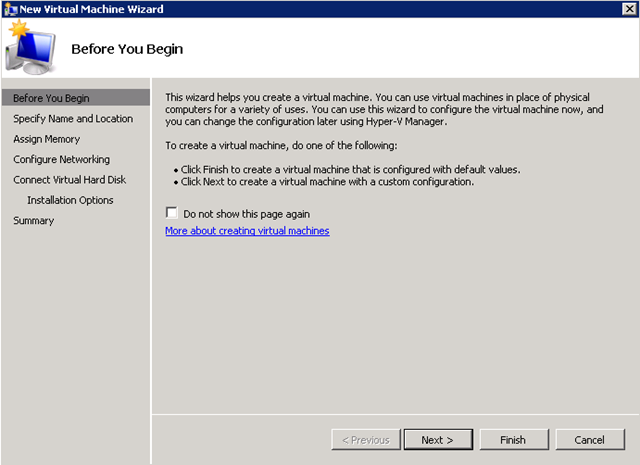Screen dimensions: 640x465
Task: Go to 'Summary' step
Action: (33, 220)
